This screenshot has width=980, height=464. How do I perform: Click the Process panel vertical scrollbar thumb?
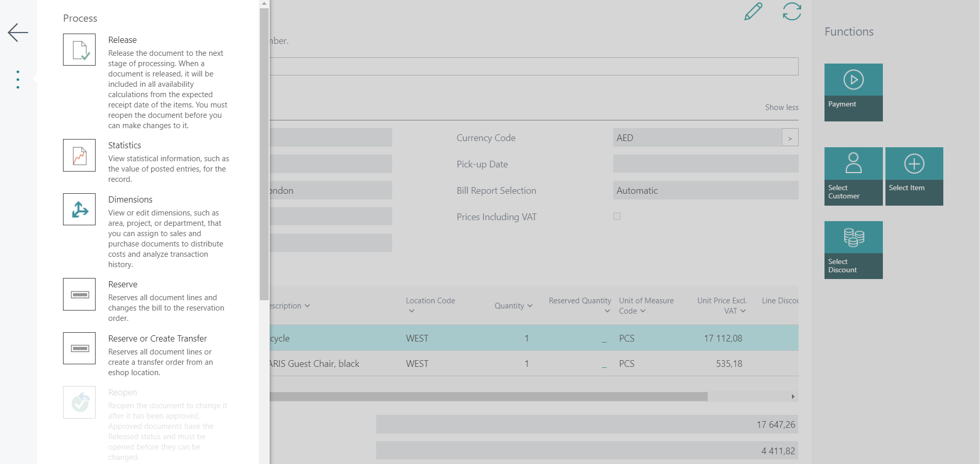pyautogui.click(x=264, y=153)
